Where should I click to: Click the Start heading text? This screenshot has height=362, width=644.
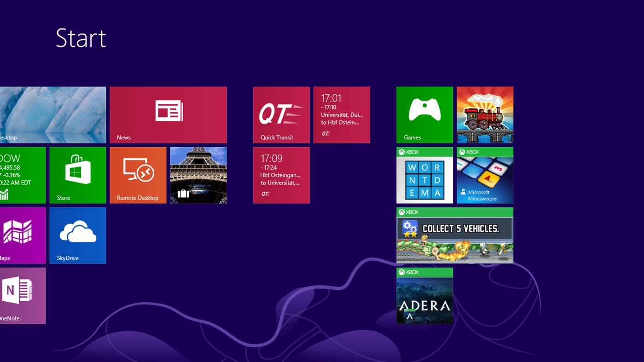[81, 38]
